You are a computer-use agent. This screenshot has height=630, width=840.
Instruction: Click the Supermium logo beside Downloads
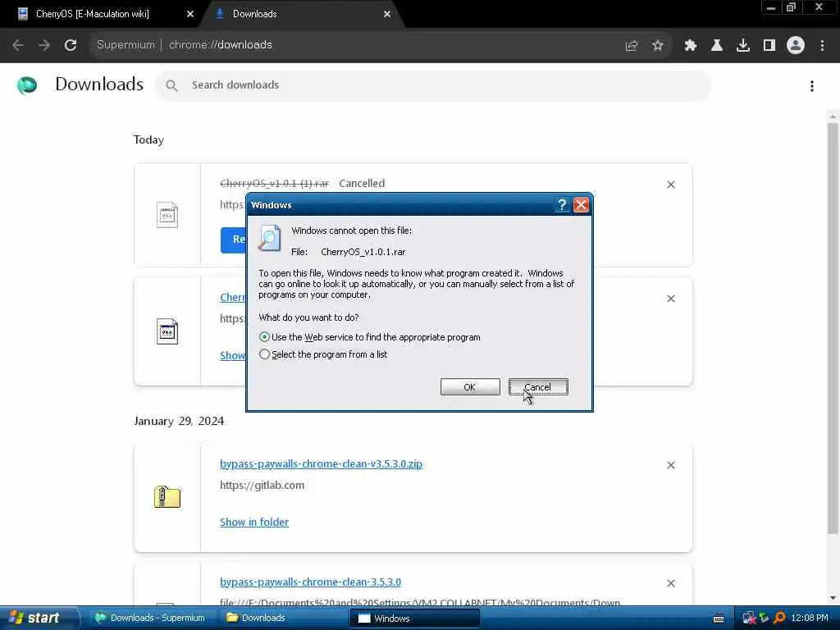click(x=27, y=85)
